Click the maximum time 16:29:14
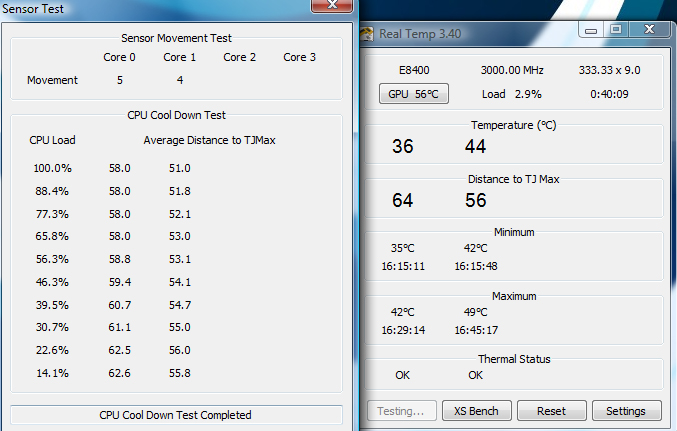Viewport: 677px width, 431px height. [x=403, y=330]
